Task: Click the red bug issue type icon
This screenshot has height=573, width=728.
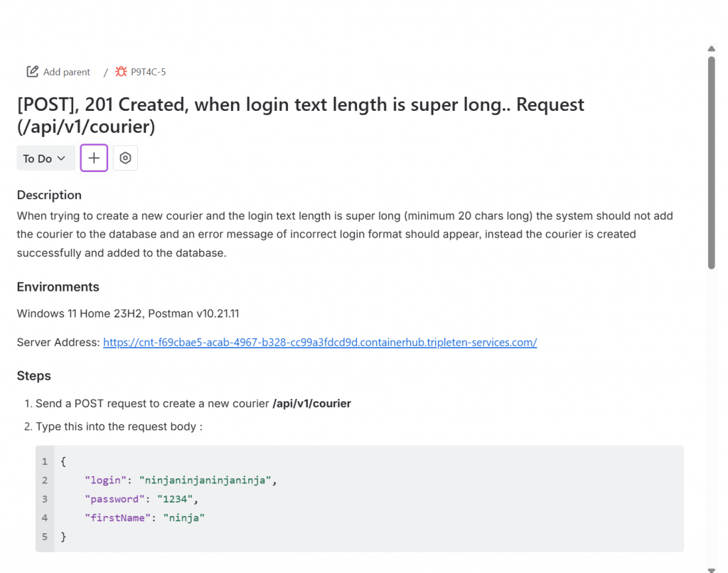Action: point(121,72)
